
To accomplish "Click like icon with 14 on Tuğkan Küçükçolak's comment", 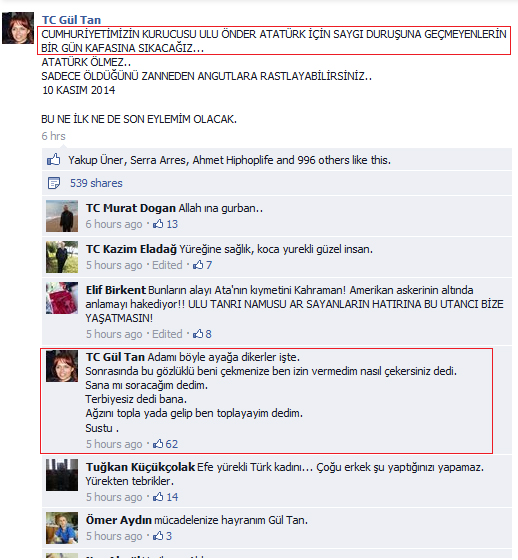I will (x=158, y=497).
